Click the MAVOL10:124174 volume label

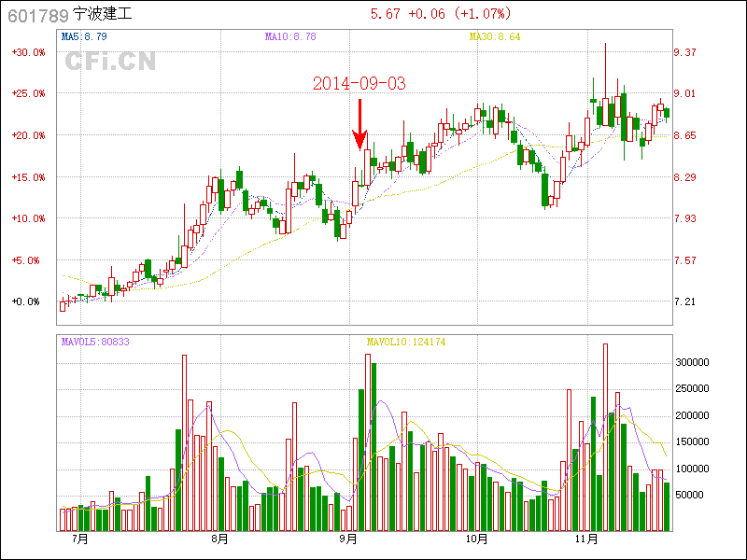pyautogui.click(x=405, y=342)
